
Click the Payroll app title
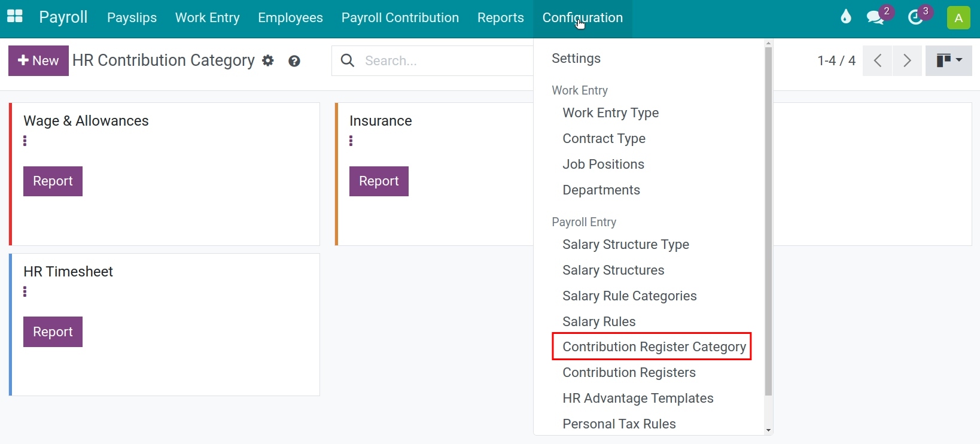tap(63, 17)
